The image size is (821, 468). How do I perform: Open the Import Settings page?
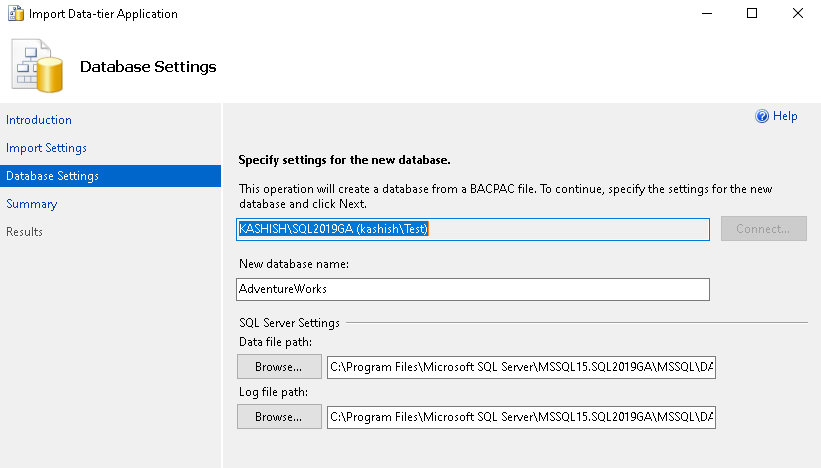[x=46, y=148]
